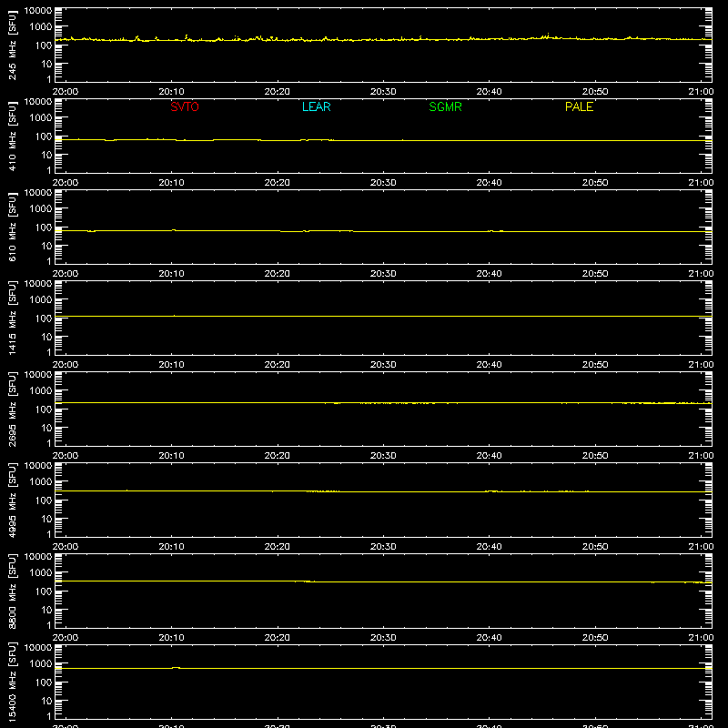Click 20:00 time label under 1415 MHz panel

click(x=66, y=365)
